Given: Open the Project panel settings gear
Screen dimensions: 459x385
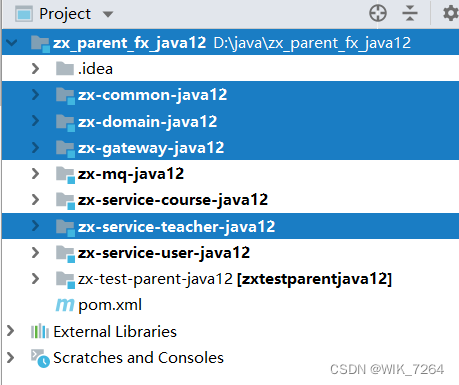Looking at the screenshot, I should [451, 14].
